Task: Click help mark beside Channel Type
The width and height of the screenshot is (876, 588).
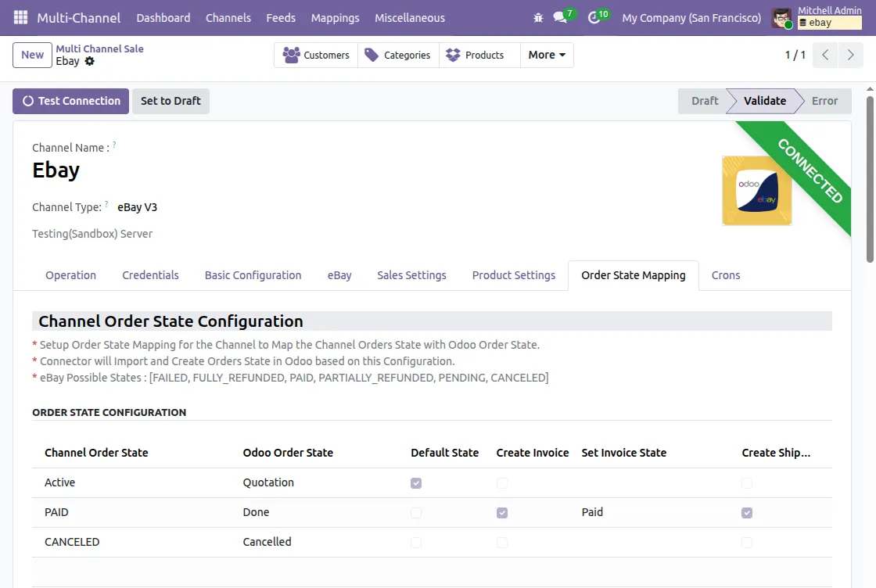Action: (x=106, y=204)
